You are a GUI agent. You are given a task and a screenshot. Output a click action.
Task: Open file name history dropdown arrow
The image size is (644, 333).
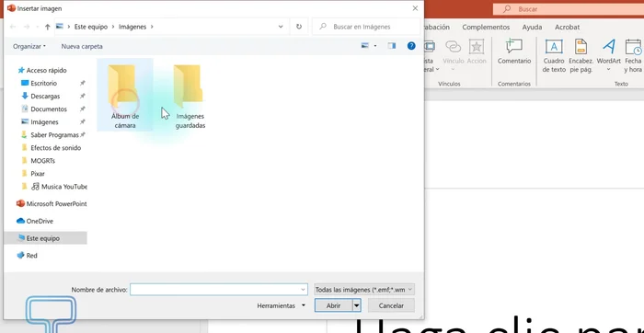pos(303,290)
